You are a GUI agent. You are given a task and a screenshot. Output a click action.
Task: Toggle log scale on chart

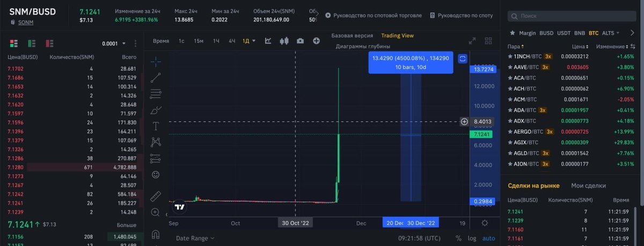pyautogui.click(x=472, y=238)
